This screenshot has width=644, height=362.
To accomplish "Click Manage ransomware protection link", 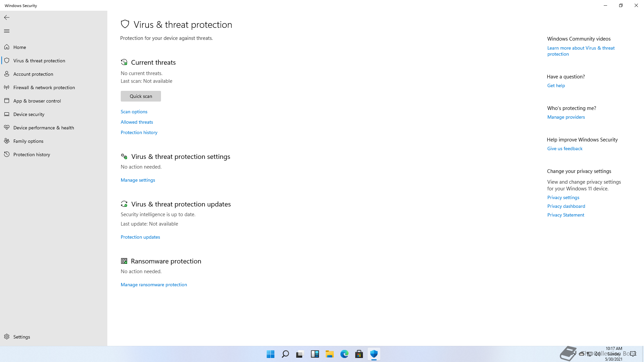I will tap(154, 285).
